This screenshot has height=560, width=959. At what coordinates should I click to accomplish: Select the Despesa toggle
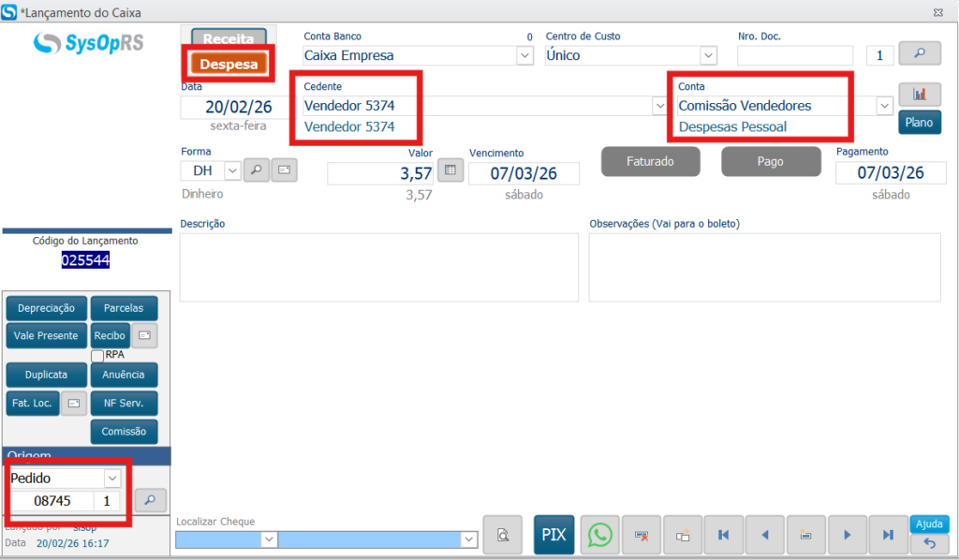pyautogui.click(x=229, y=64)
